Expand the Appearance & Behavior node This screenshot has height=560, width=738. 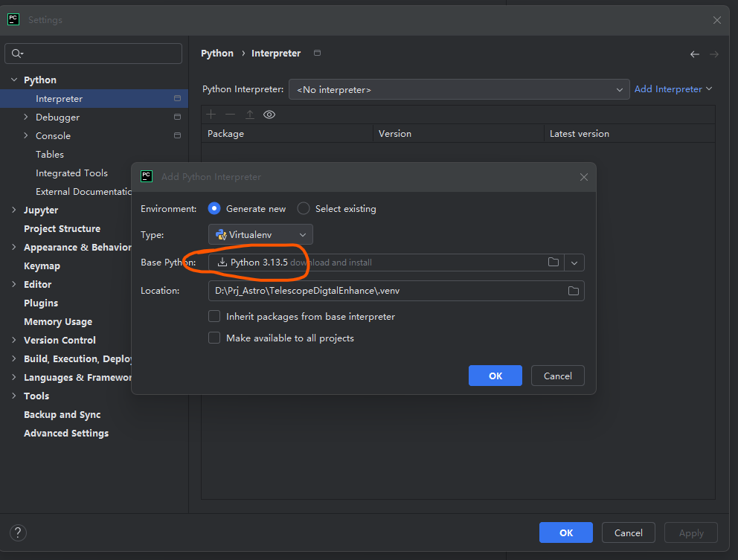pos(14,247)
